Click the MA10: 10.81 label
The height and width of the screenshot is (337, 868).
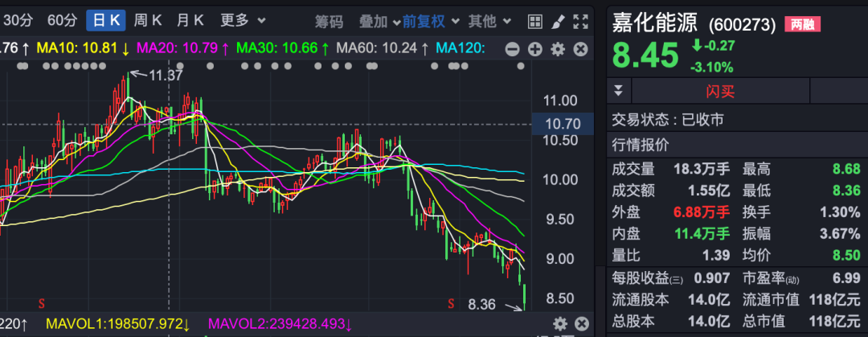[83, 48]
